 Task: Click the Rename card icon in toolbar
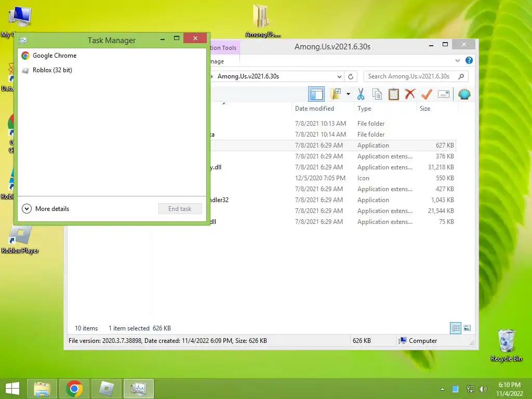(444, 94)
